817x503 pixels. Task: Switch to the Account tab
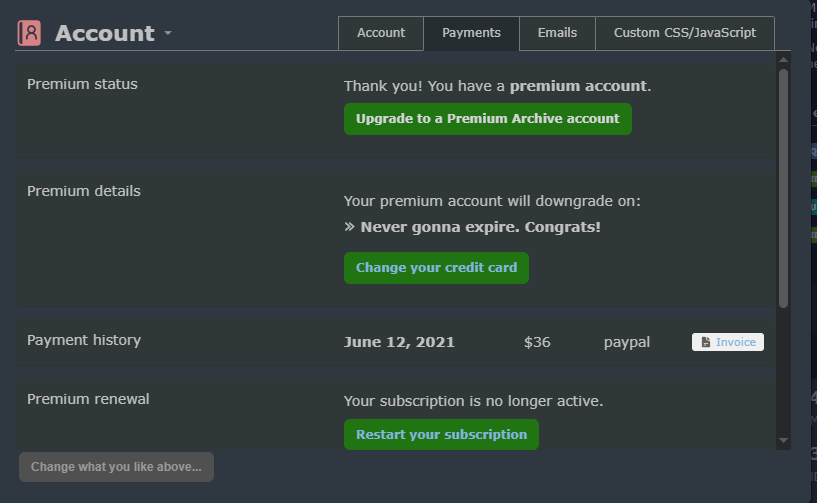[381, 33]
